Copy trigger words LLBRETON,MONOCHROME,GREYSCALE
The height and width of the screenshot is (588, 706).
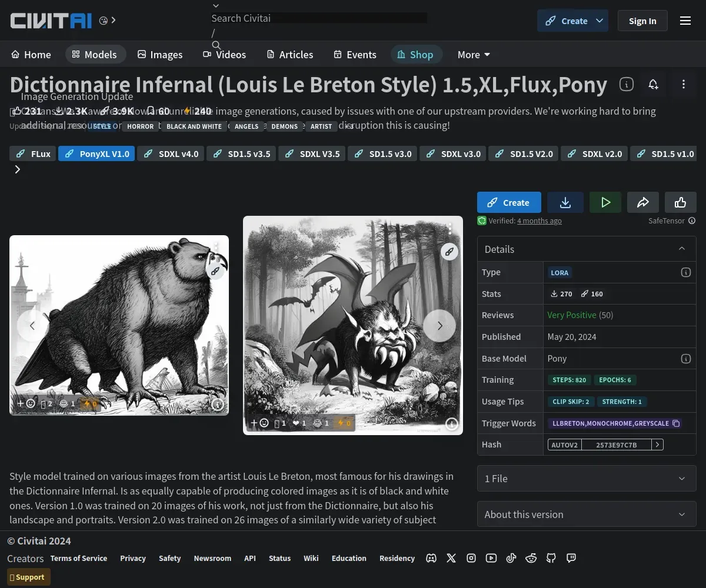pos(677,423)
